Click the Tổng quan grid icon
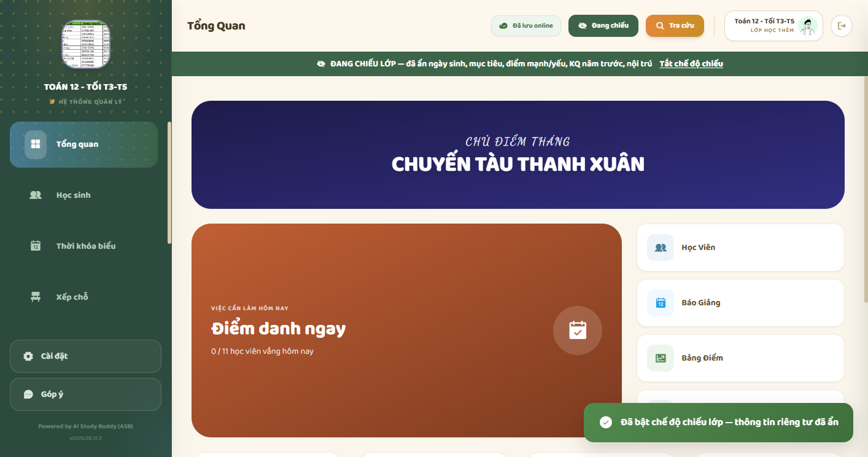This screenshot has width=868, height=457. pyautogui.click(x=36, y=144)
